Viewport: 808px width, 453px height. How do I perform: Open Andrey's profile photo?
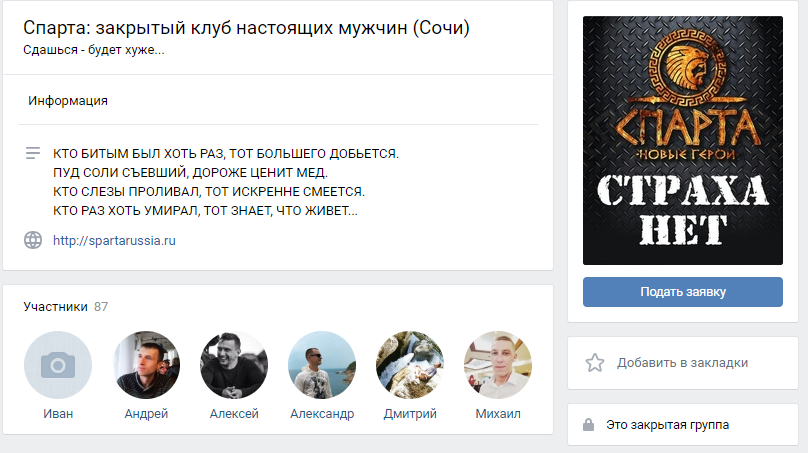[x=146, y=365]
